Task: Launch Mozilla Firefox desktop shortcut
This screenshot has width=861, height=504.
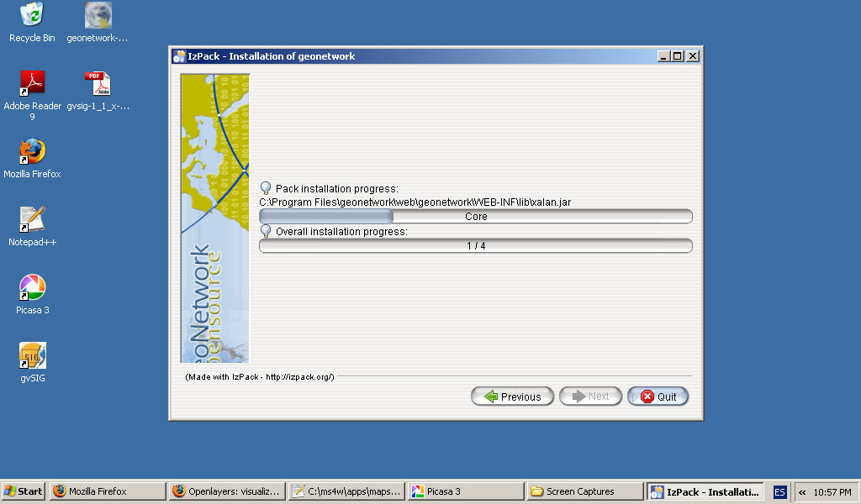Action: coord(32,151)
